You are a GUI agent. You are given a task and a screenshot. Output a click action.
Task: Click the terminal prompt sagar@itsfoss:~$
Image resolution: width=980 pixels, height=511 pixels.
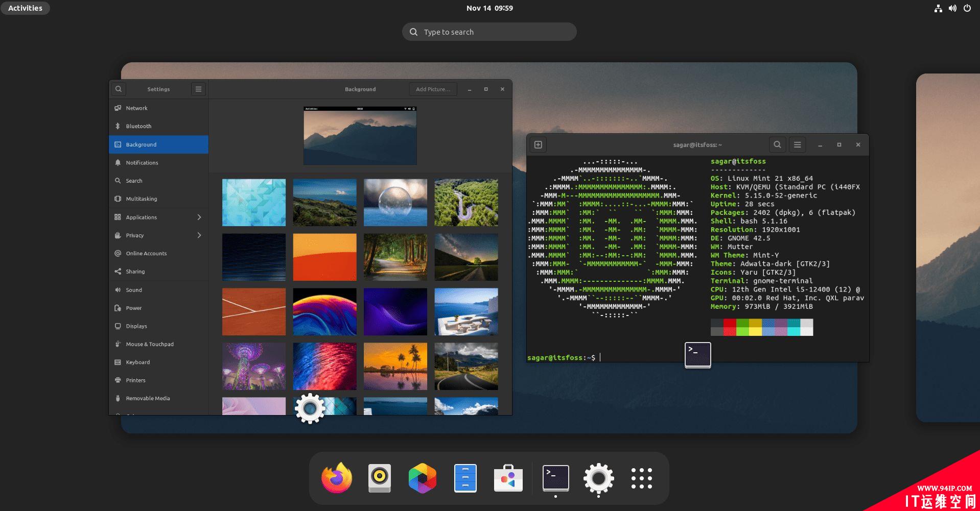561,358
